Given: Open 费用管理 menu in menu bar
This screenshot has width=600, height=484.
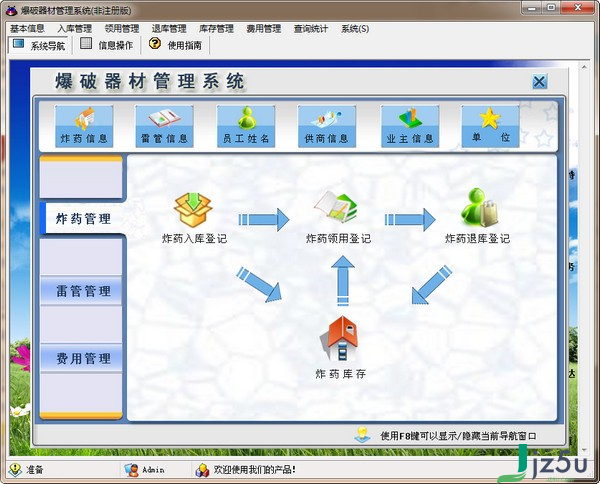Looking at the screenshot, I should point(264,28).
